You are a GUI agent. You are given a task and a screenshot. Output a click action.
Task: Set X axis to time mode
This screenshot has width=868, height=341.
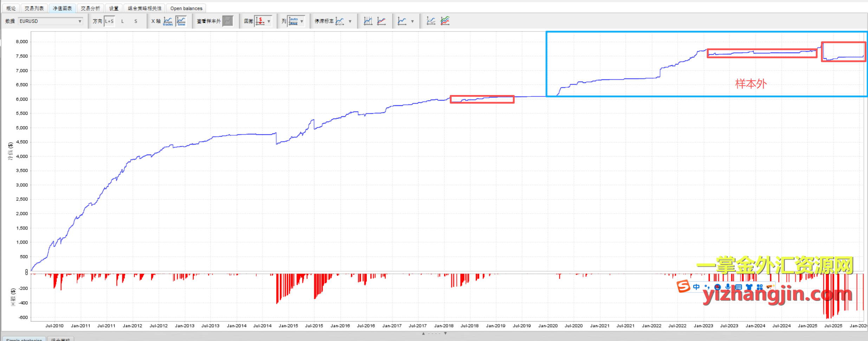[181, 21]
